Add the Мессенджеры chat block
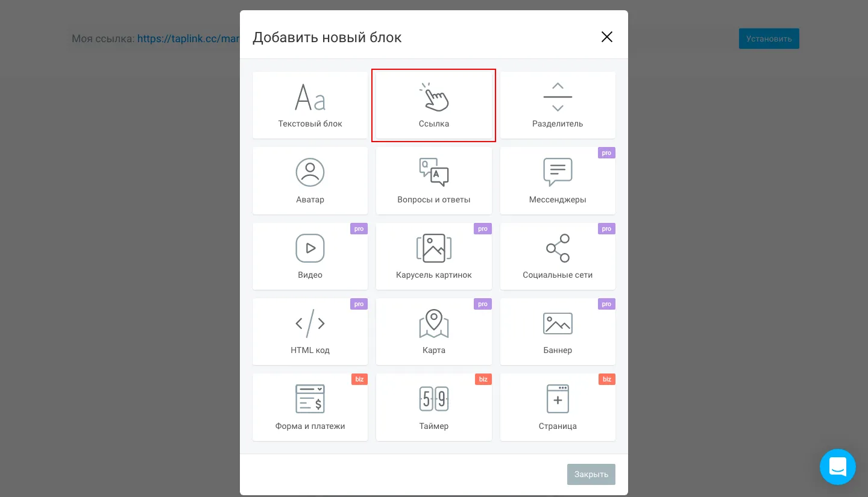The image size is (868, 497). [558, 181]
